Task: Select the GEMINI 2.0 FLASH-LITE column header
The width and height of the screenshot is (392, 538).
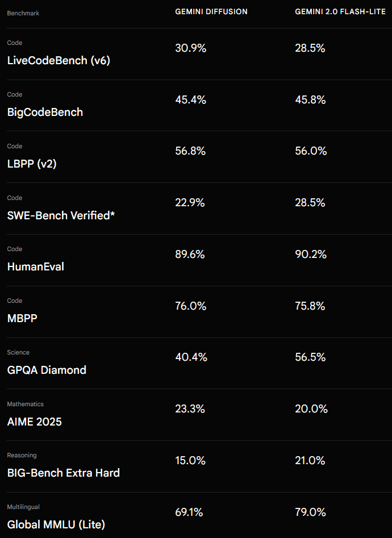Action: [340, 12]
